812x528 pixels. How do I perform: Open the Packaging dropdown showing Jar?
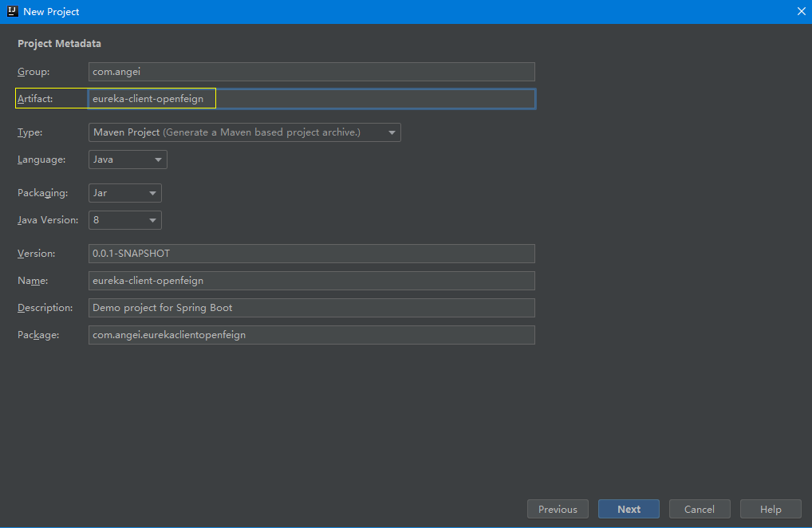coord(125,193)
